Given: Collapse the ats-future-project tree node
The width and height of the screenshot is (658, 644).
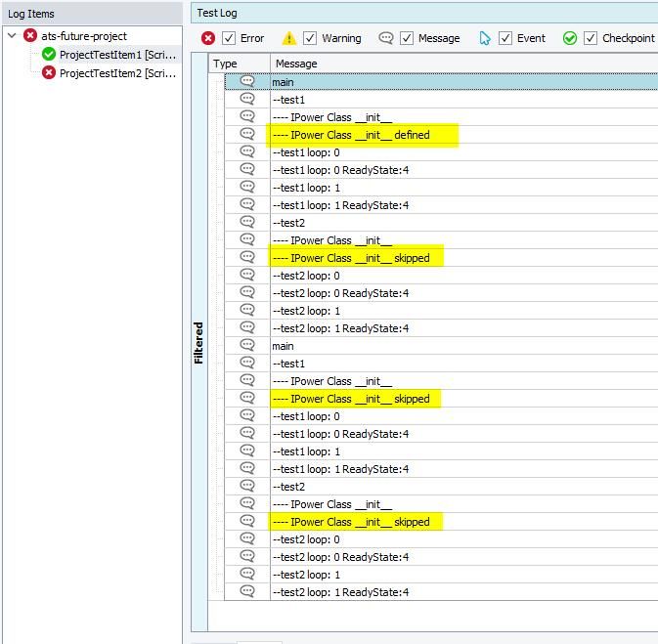Looking at the screenshot, I should (12, 36).
